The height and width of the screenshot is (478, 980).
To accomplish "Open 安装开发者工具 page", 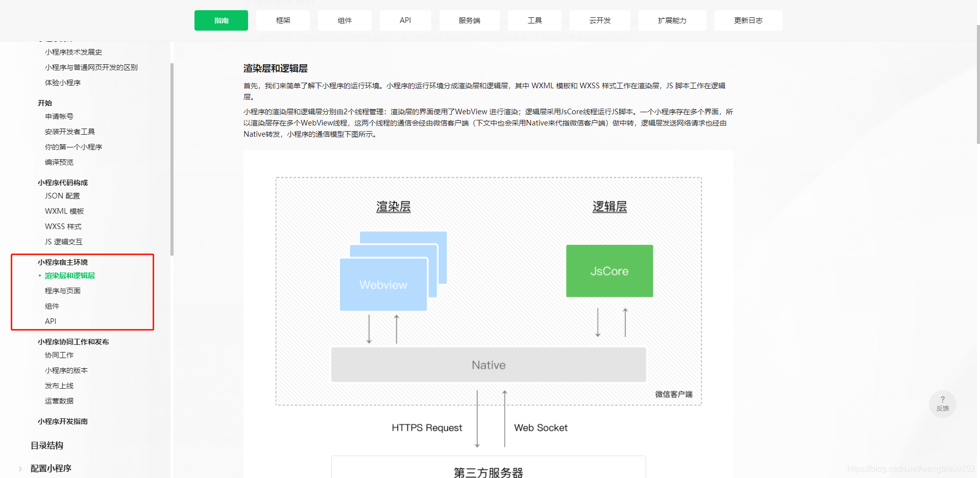I will (x=70, y=132).
